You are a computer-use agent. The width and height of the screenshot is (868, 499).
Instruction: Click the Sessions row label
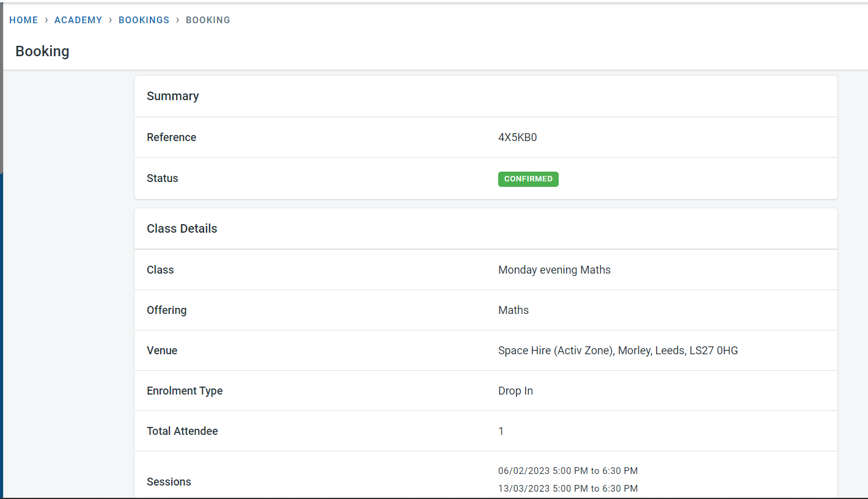(169, 482)
